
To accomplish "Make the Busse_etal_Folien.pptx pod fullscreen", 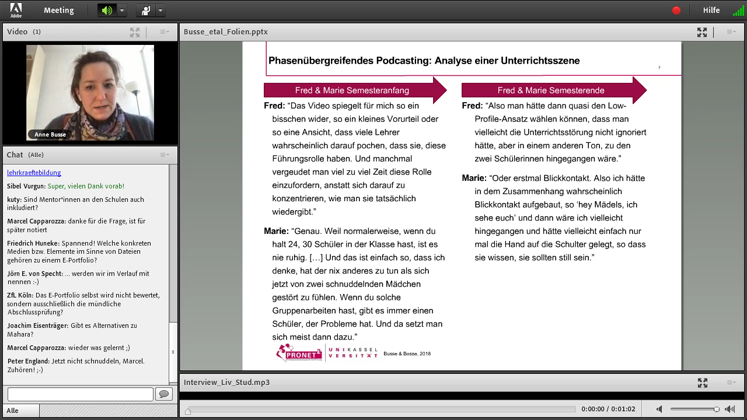I will pyautogui.click(x=702, y=32).
